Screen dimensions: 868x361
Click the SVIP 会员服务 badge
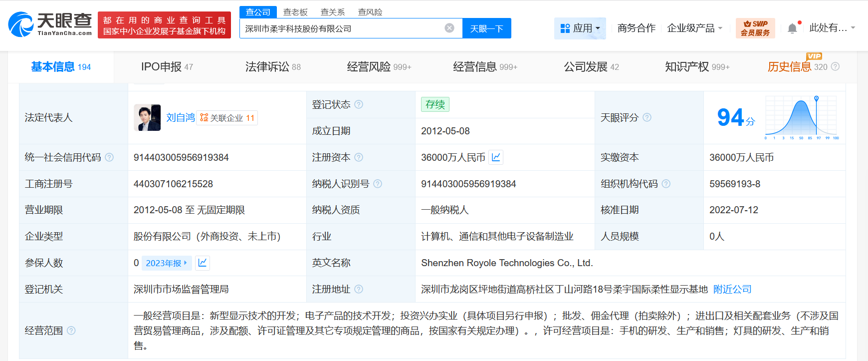(x=755, y=28)
